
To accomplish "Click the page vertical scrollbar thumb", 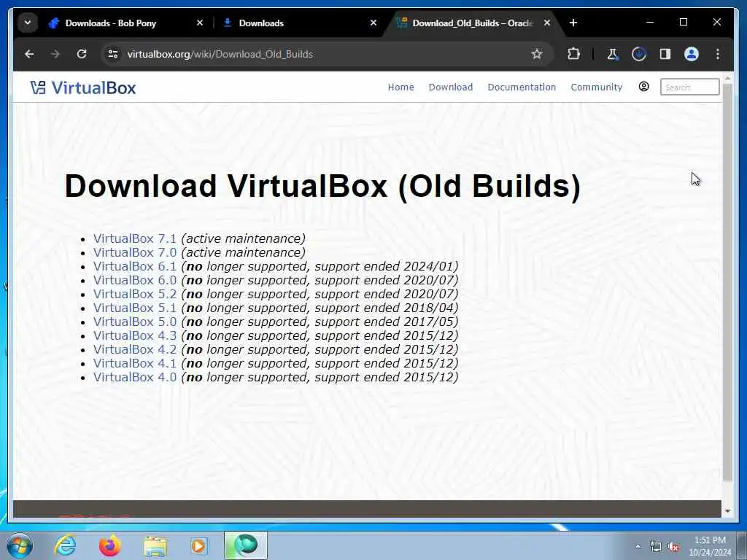I will click(727, 283).
